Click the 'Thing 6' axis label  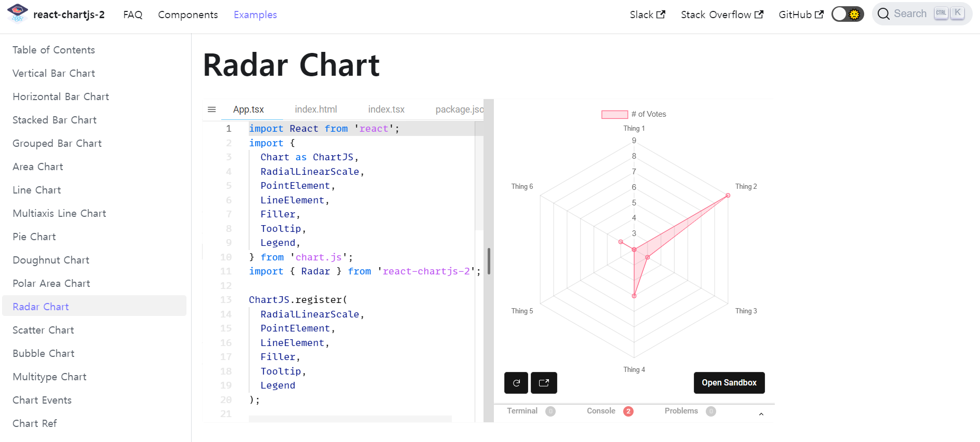tap(522, 186)
